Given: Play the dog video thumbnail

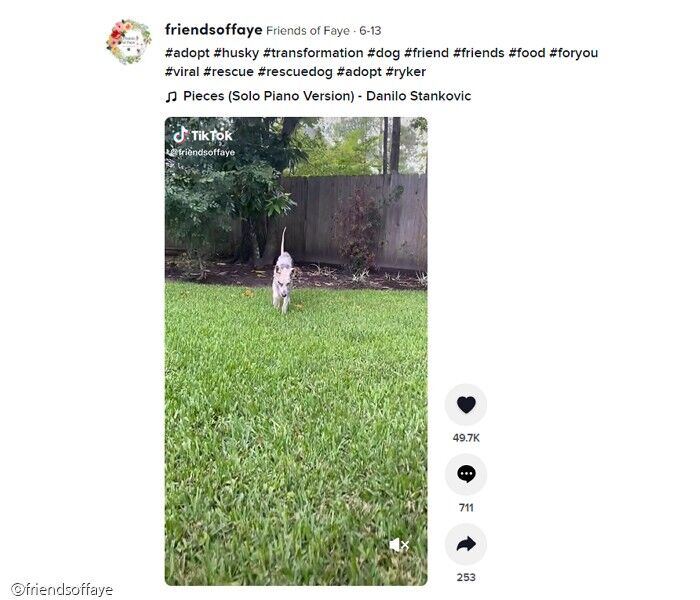Looking at the screenshot, I should point(296,351).
